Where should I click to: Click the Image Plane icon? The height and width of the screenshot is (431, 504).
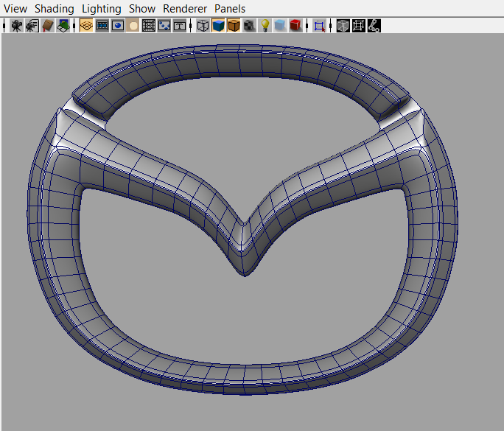(x=63, y=26)
